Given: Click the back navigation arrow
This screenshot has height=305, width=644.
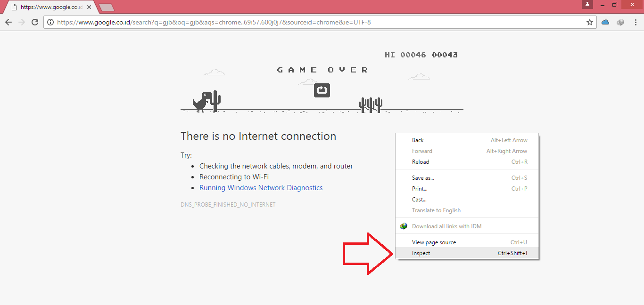Looking at the screenshot, I should click(x=8, y=22).
